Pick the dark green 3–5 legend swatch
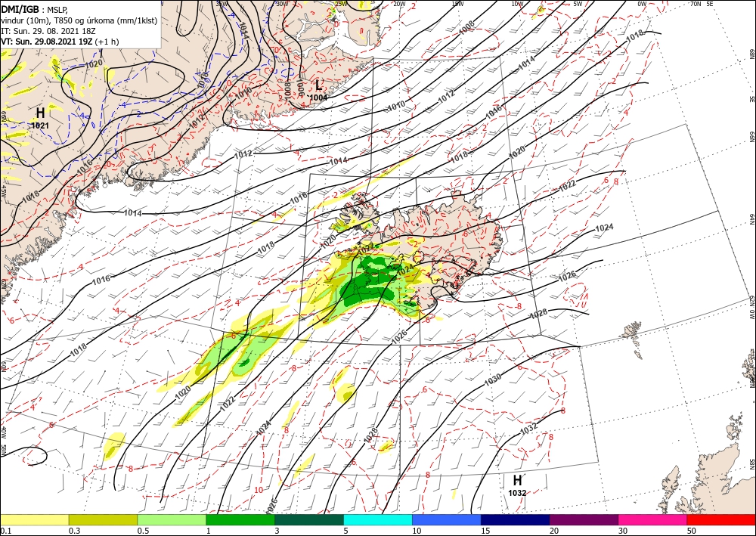The height and width of the screenshot is (536, 756). click(309, 519)
